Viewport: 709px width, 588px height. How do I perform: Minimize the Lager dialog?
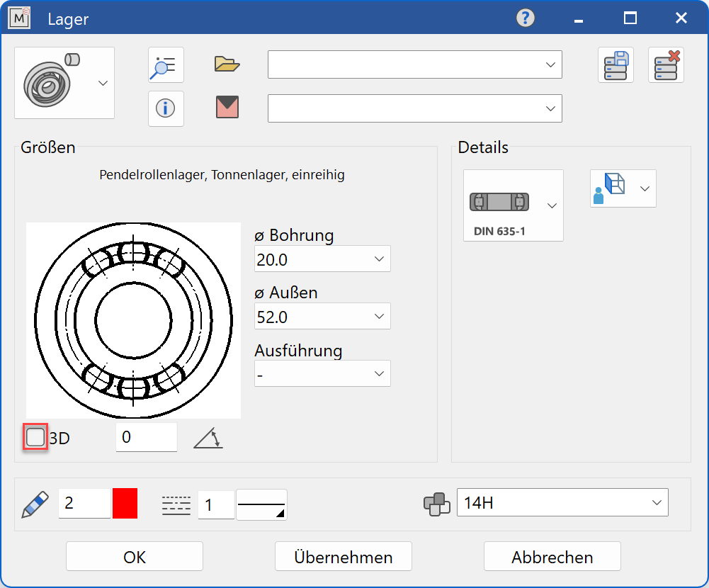coord(579,21)
